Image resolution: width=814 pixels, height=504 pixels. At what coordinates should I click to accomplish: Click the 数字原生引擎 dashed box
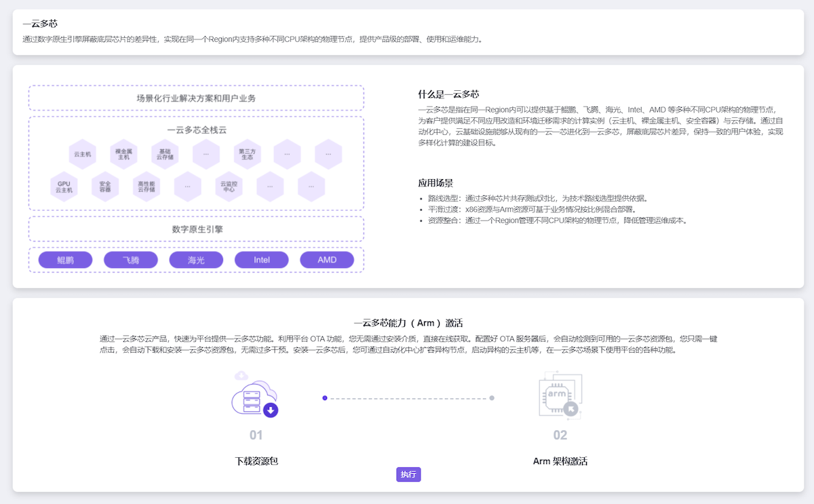(x=196, y=229)
